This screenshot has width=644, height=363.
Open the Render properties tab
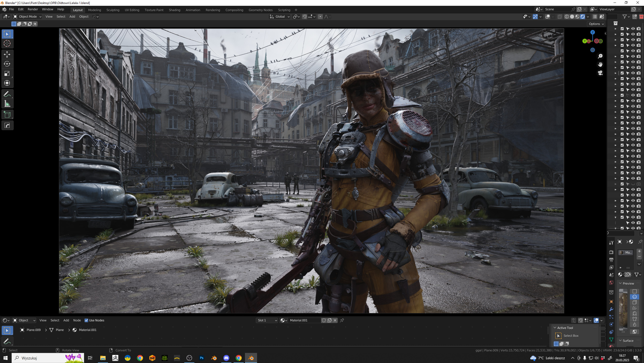611,252
